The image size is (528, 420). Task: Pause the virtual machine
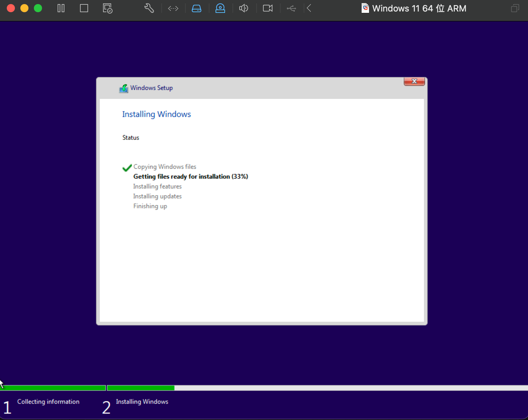point(61,8)
